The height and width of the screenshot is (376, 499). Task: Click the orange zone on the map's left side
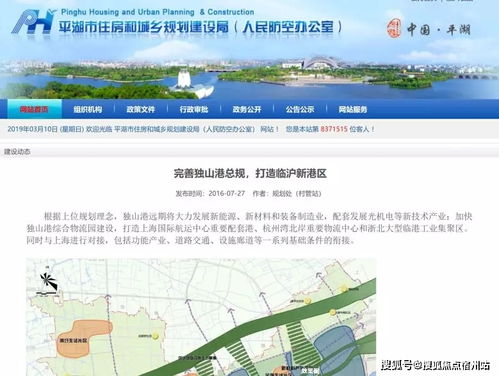pos(83,337)
